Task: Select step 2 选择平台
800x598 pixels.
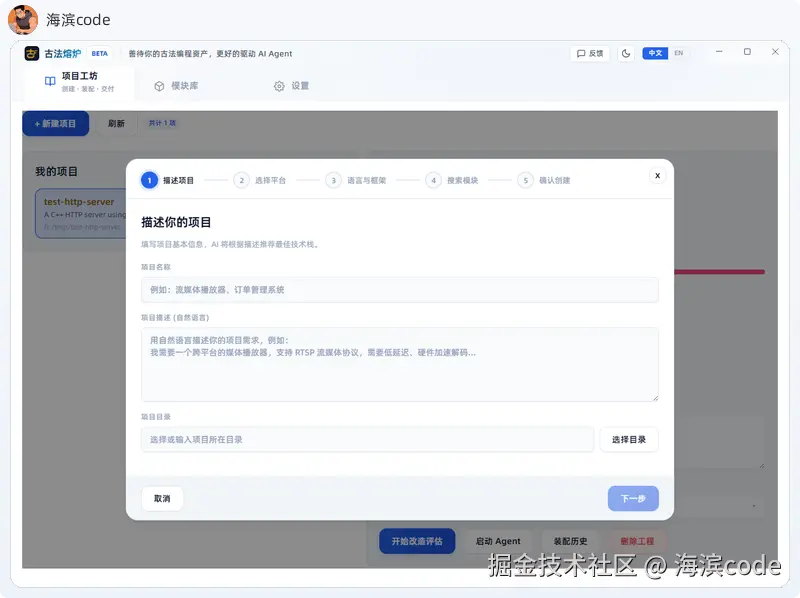Action: (241, 180)
